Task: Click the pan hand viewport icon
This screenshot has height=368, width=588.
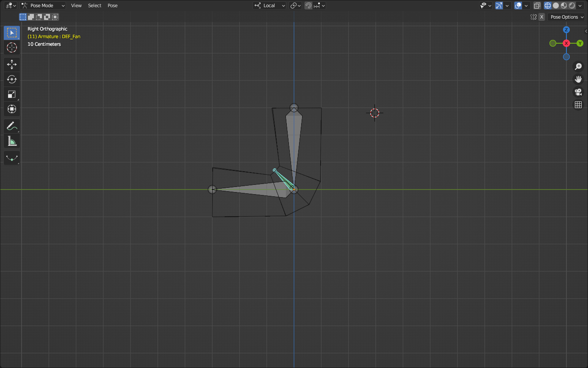Action: (x=578, y=79)
